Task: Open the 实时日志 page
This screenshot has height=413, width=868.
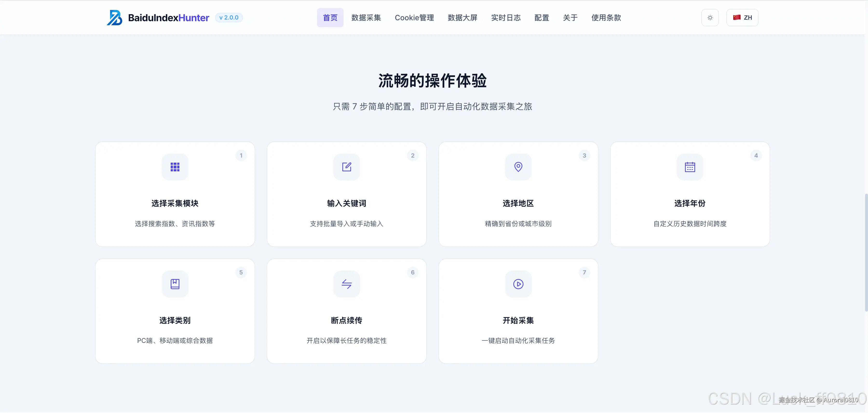Action: (505, 18)
